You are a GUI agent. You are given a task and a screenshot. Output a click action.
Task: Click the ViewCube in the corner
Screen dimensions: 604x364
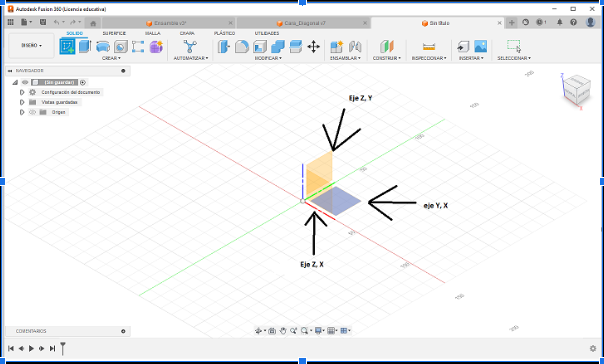[577, 89]
